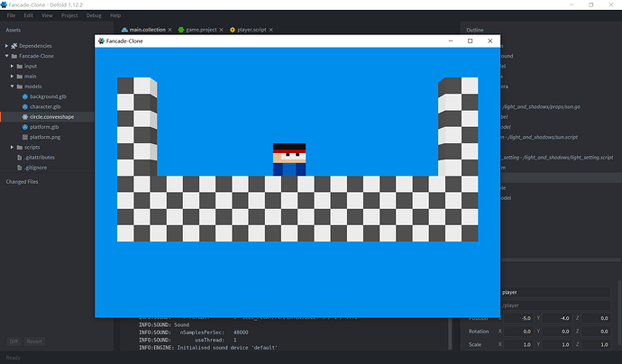Click the game.project tab's green icon
This screenshot has height=364, width=622.
point(181,30)
